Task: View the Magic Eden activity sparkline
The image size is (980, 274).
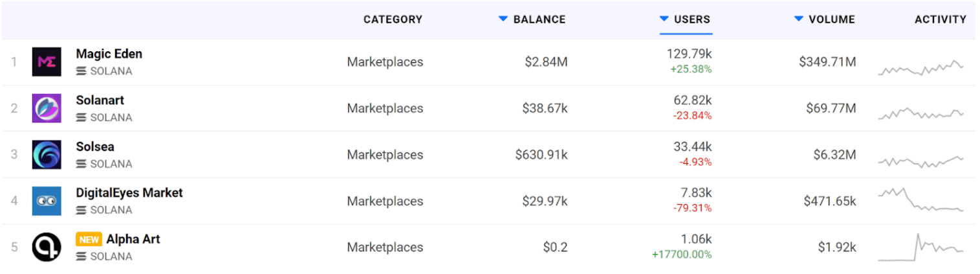Action: click(920, 68)
